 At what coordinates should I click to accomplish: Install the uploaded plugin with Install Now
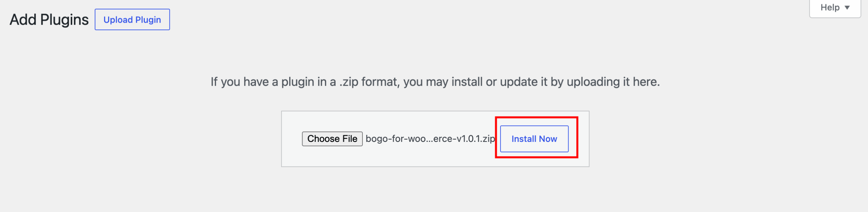point(534,139)
